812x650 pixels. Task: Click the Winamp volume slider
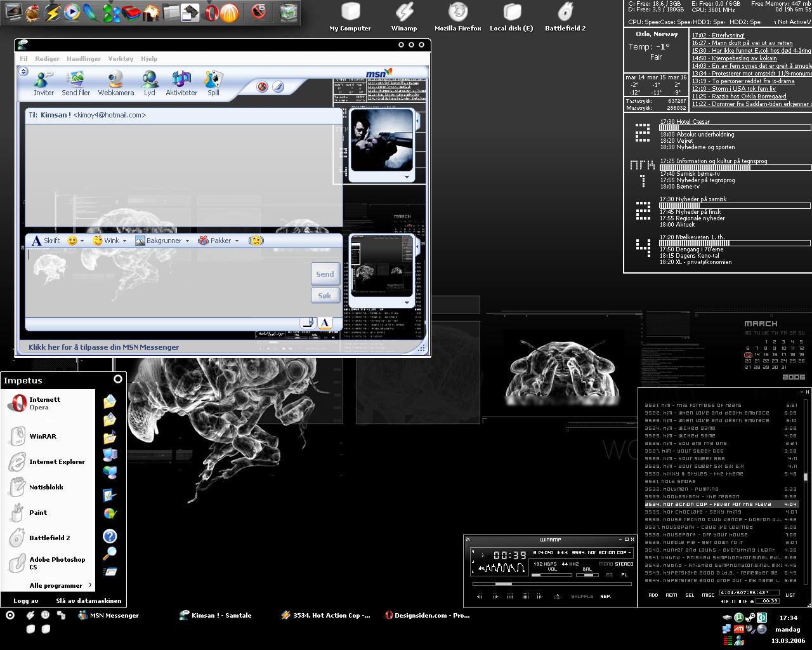(552, 575)
